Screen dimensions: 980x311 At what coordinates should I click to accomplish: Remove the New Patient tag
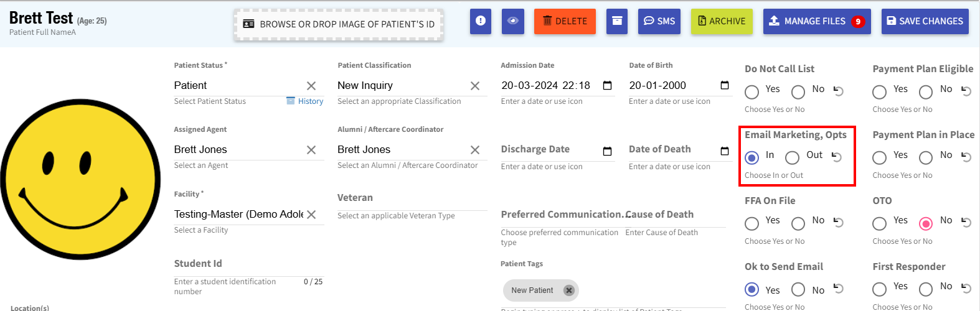pyautogui.click(x=568, y=290)
